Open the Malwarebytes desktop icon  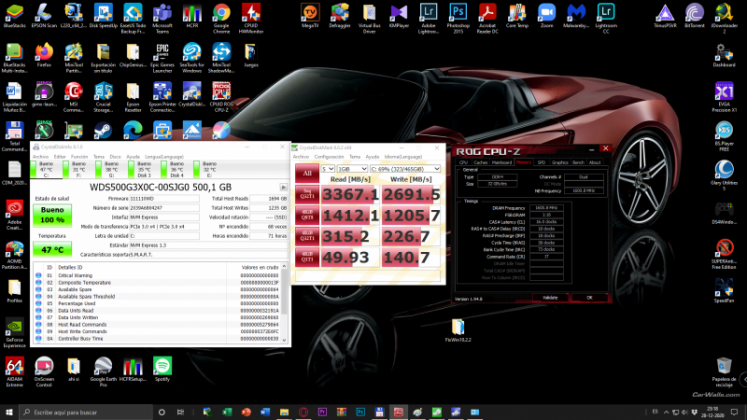click(576, 13)
